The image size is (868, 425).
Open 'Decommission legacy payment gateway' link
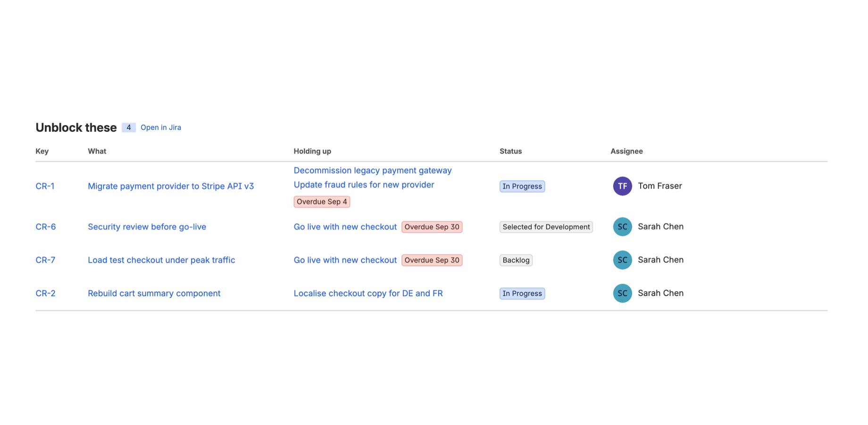(x=373, y=170)
